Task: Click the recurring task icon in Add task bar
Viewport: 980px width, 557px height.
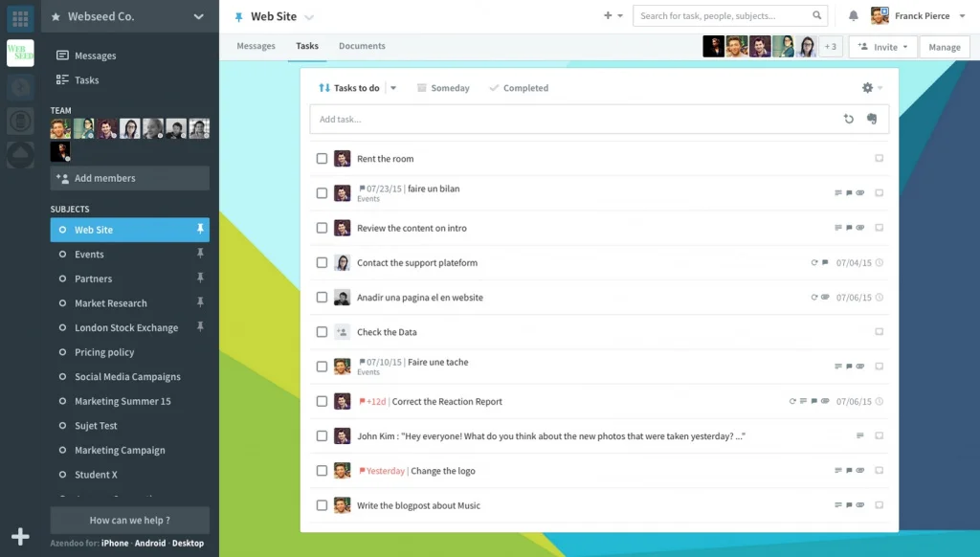Action: click(848, 119)
